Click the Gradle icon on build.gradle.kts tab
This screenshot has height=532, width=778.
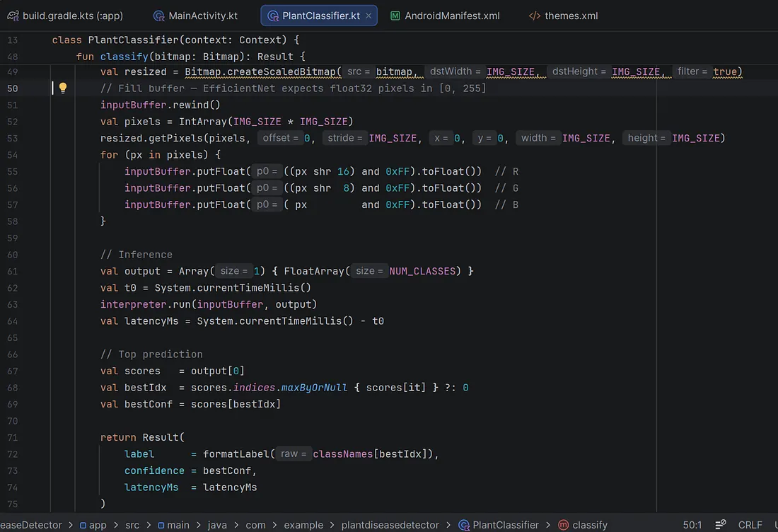(x=13, y=16)
